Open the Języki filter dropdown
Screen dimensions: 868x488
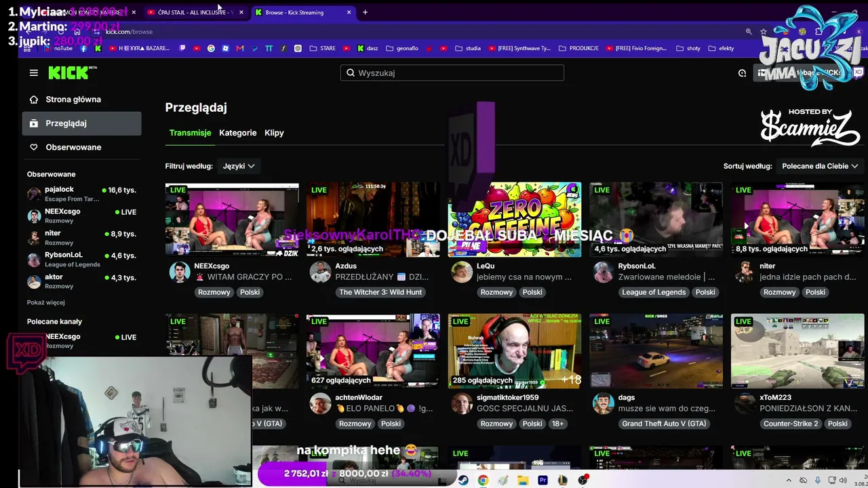[x=239, y=166]
